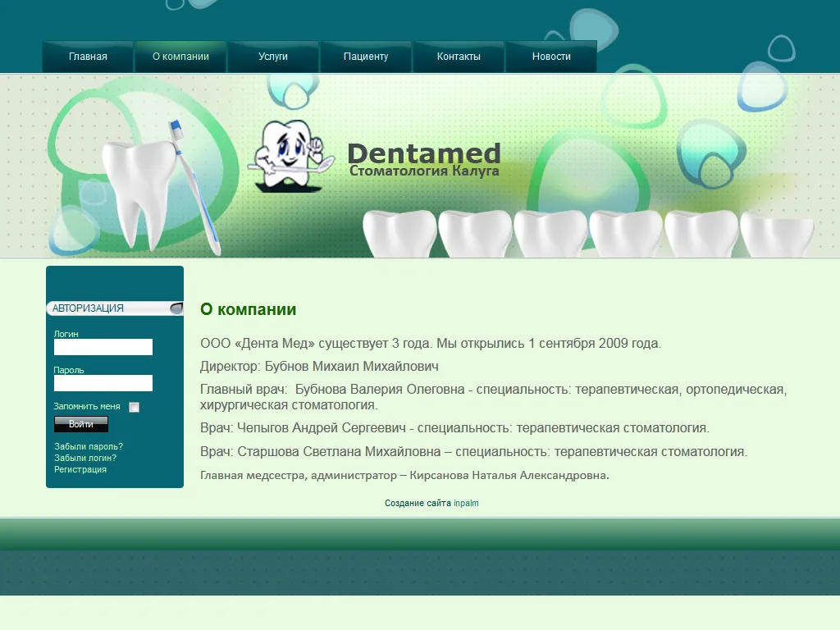Click the Стоматология Калуга subtitle
This screenshot has width=840, height=630.
pos(424,171)
